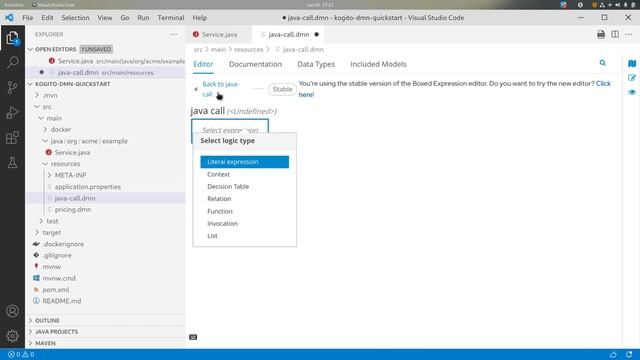Select Invocation logic type
This screenshot has width=640, height=360.
pos(244,224)
